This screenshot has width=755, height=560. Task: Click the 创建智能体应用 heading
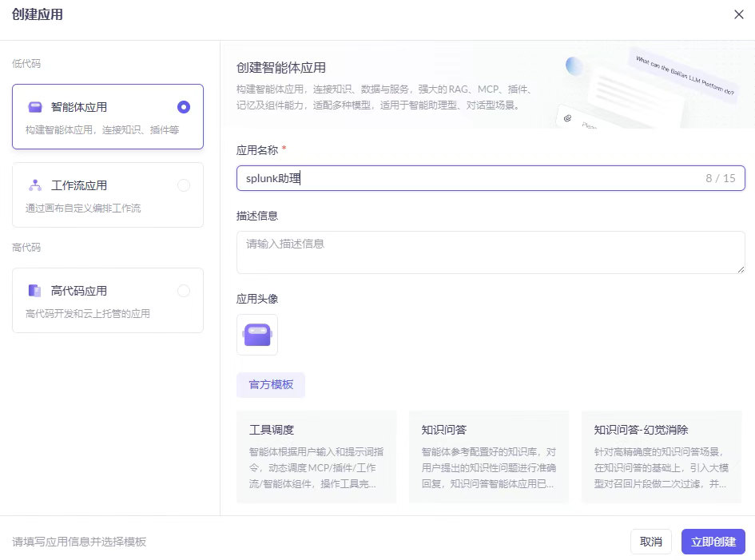tap(281, 68)
